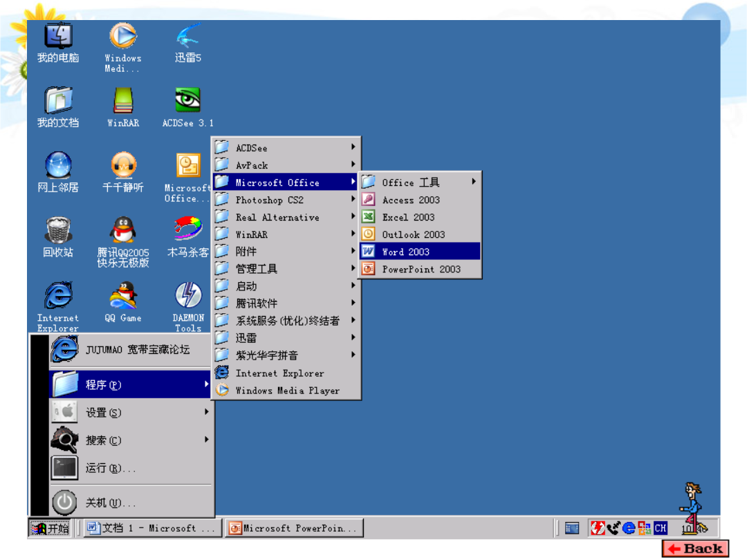Open the Real Alternative program folder
Viewport: 747px width, 560px height.
pyautogui.click(x=286, y=217)
